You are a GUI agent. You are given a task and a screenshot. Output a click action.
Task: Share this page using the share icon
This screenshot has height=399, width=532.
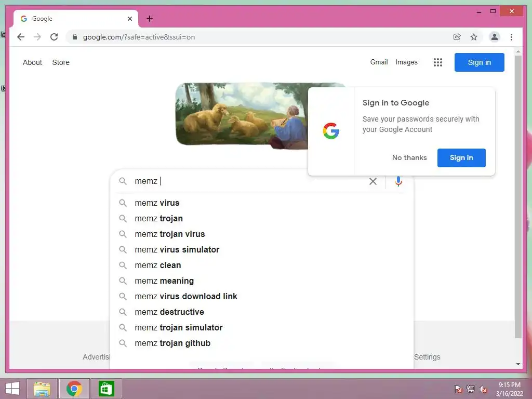pyautogui.click(x=457, y=37)
